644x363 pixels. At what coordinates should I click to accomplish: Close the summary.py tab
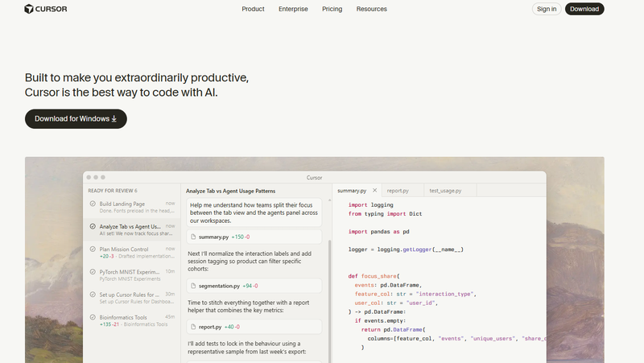coord(374,190)
